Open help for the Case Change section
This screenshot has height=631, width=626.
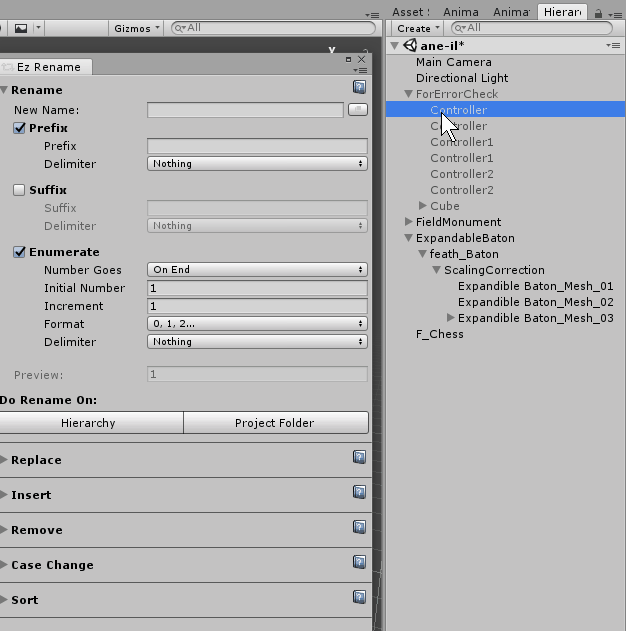(x=359, y=562)
